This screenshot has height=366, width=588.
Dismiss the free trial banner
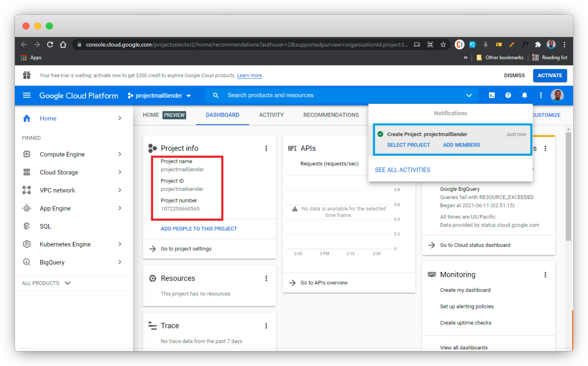pyautogui.click(x=514, y=75)
